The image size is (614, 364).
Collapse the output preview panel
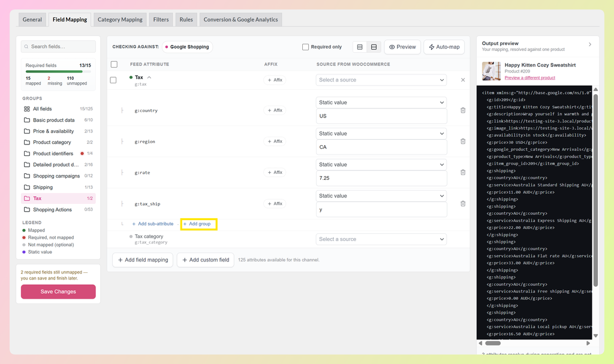[590, 44]
